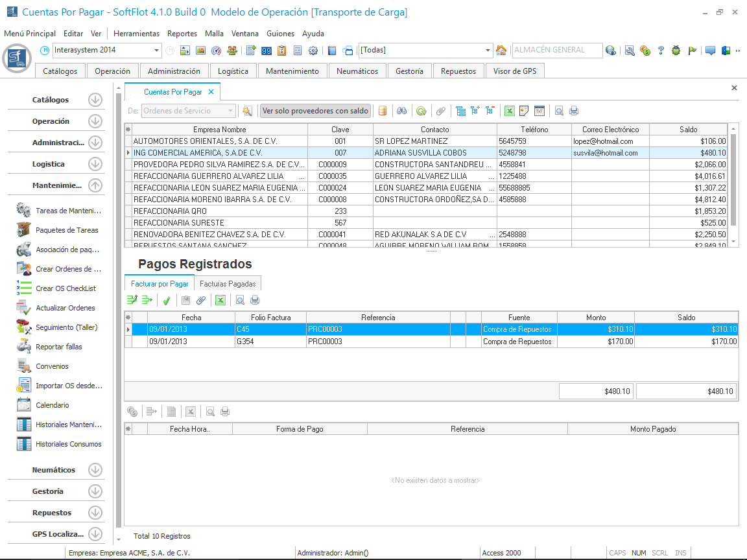Click the green bug icon in top toolbar
The height and width of the screenshot is (560, 747).
[676, 51]
